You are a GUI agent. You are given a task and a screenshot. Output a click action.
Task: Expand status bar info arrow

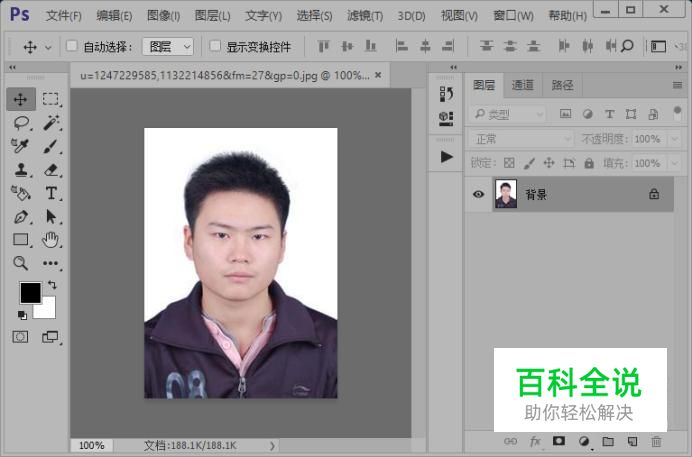[272, 446]
